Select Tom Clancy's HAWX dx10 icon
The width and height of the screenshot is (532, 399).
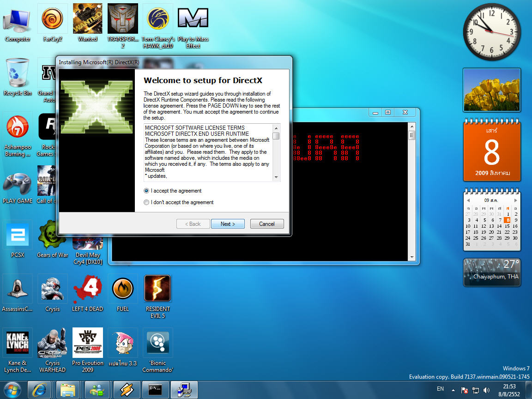coord(158,26)
